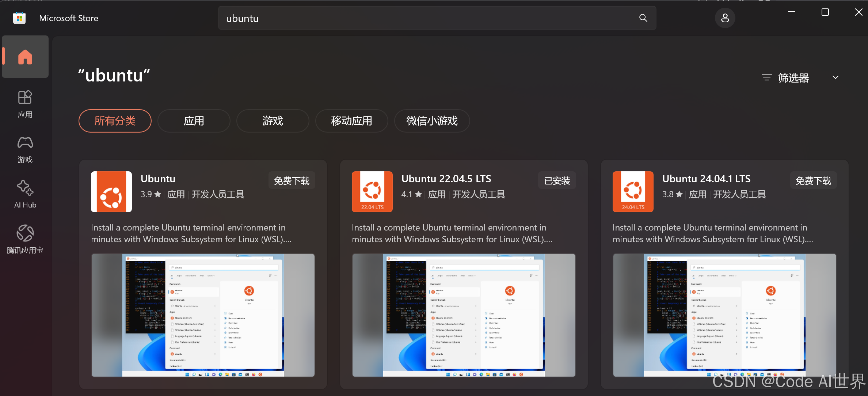The image size is (868, 396).
Task: Click the Ubuntu 22.04 LTS app icon
Action: pos(372,191)
